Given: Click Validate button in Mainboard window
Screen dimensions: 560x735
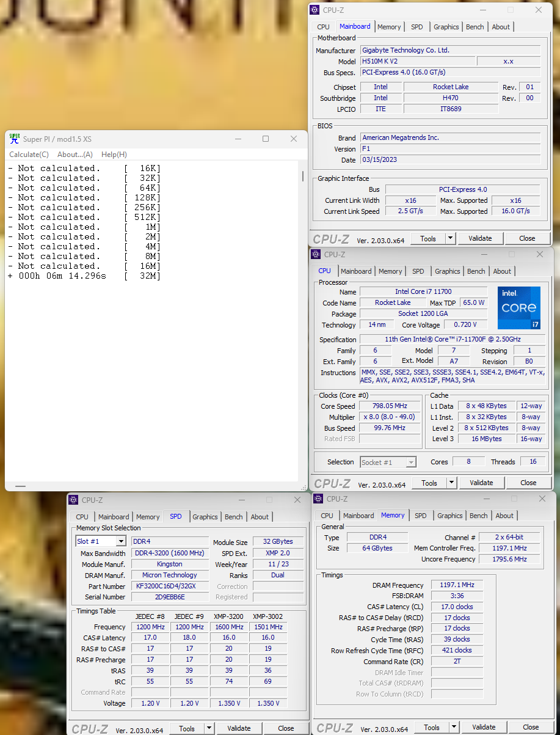Looking at the screenshot, I should [x=480, y=238].
